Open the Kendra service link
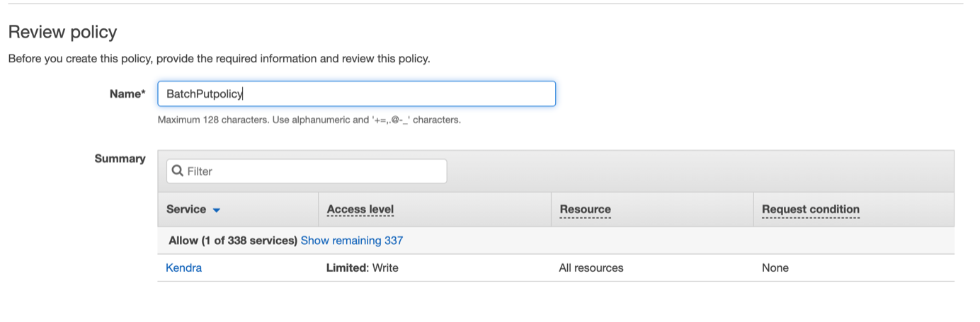Image resolution: width=980 pixels, height=322 pixels. (183, 268)
